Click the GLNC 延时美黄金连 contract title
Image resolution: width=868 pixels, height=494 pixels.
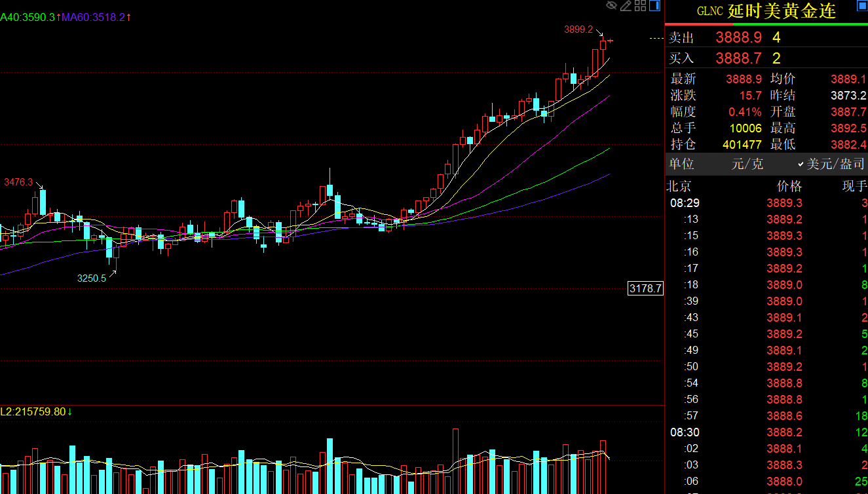[x=766, y=11]
